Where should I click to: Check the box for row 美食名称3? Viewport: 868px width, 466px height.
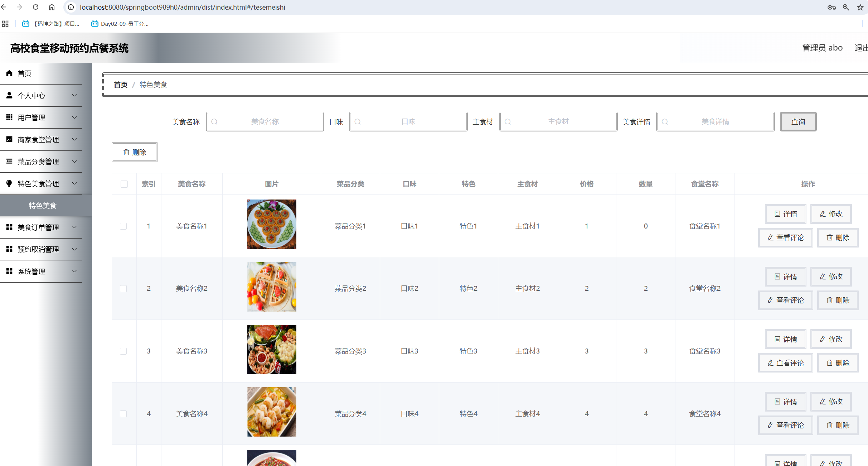click(x=123, y=351)
